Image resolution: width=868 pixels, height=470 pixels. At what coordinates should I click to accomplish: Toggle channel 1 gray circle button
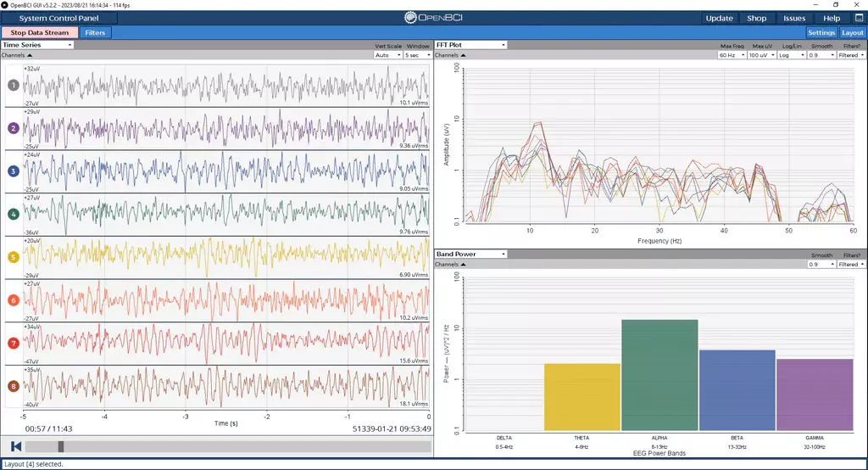[x=13, y=86]
